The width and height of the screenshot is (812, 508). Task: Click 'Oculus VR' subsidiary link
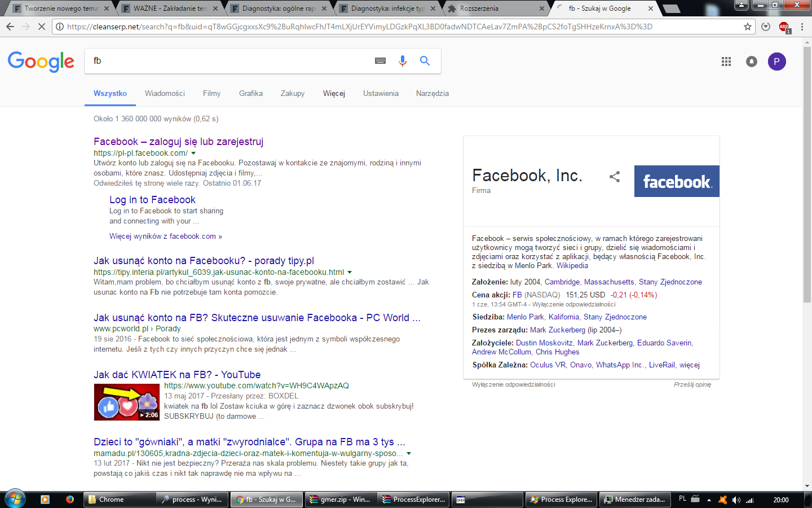pos(548,365)
